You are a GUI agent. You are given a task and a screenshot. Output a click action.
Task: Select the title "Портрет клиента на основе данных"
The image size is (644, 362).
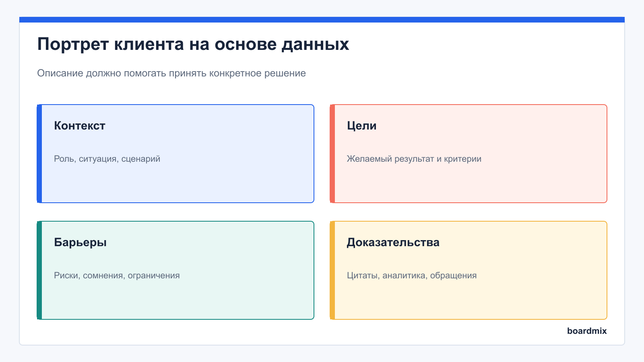(193, 44)
